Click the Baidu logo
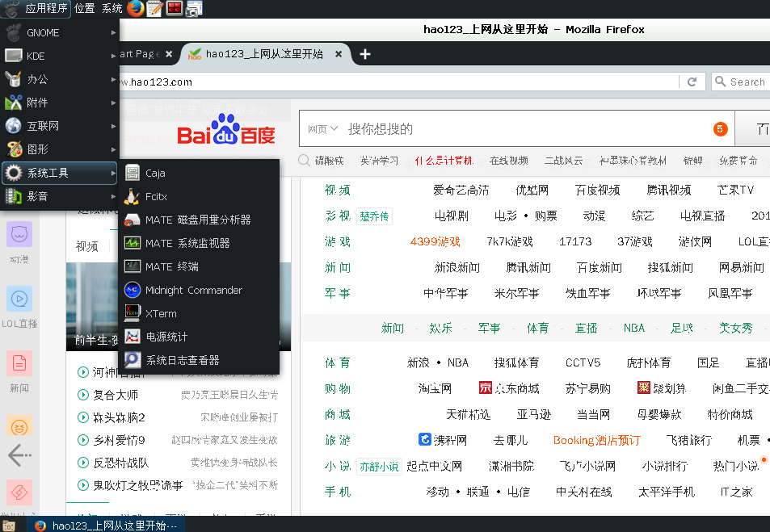 (x=226, y=129)
